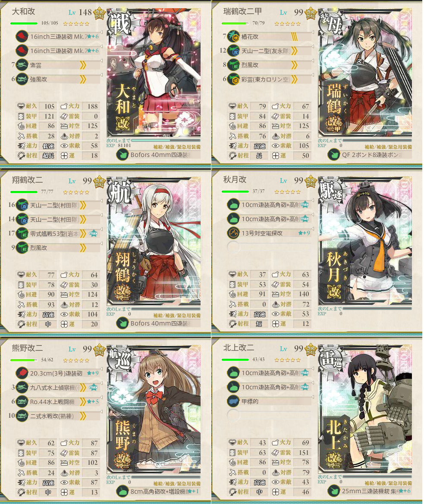
Task: Select the 甲標的 midget submarine icon
Action: pos(233,401)
